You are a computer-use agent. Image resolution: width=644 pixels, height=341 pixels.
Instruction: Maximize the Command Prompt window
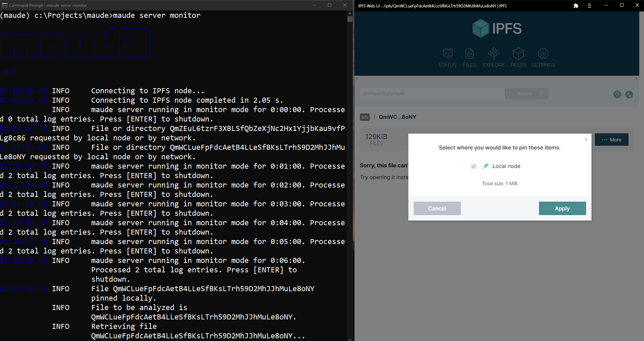(x=329, y=5)
